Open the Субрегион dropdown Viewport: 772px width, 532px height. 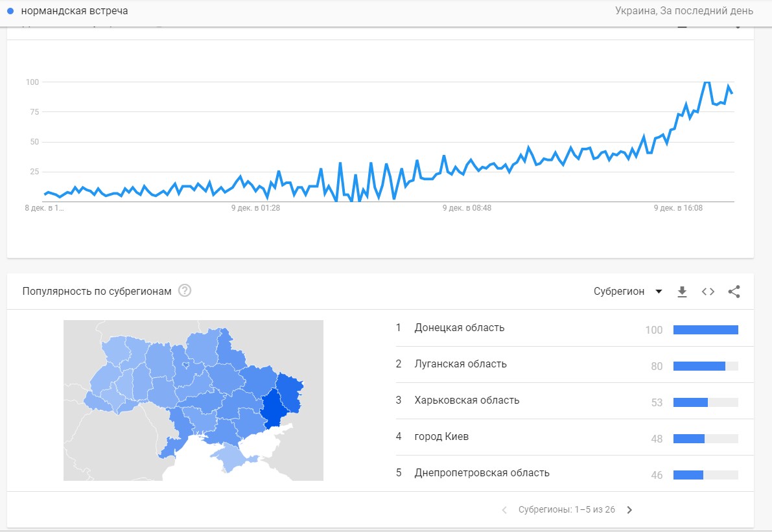tap(628, 292)
